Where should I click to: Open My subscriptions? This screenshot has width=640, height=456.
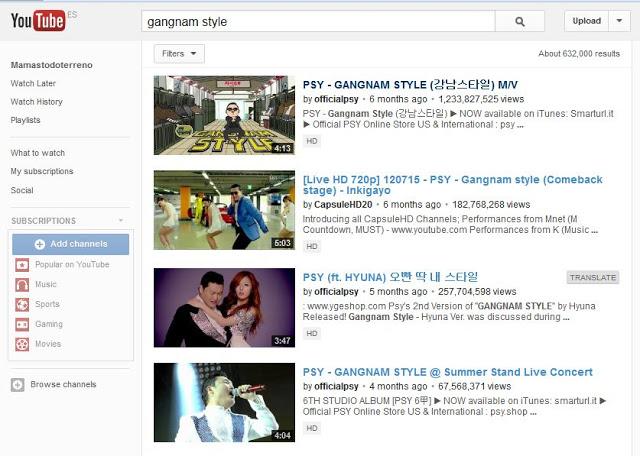coord(42,171)
